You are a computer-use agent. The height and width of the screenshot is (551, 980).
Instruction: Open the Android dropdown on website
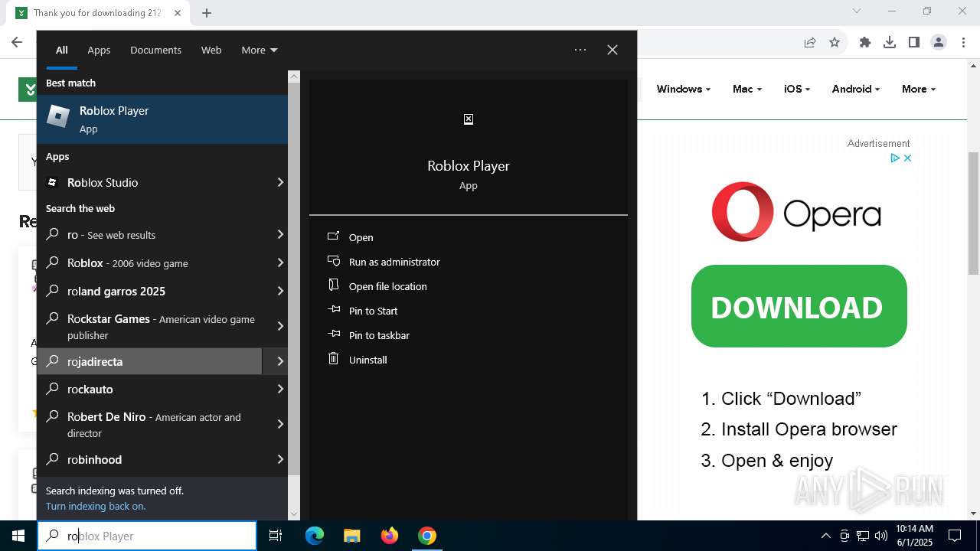[x=855, y=89]
